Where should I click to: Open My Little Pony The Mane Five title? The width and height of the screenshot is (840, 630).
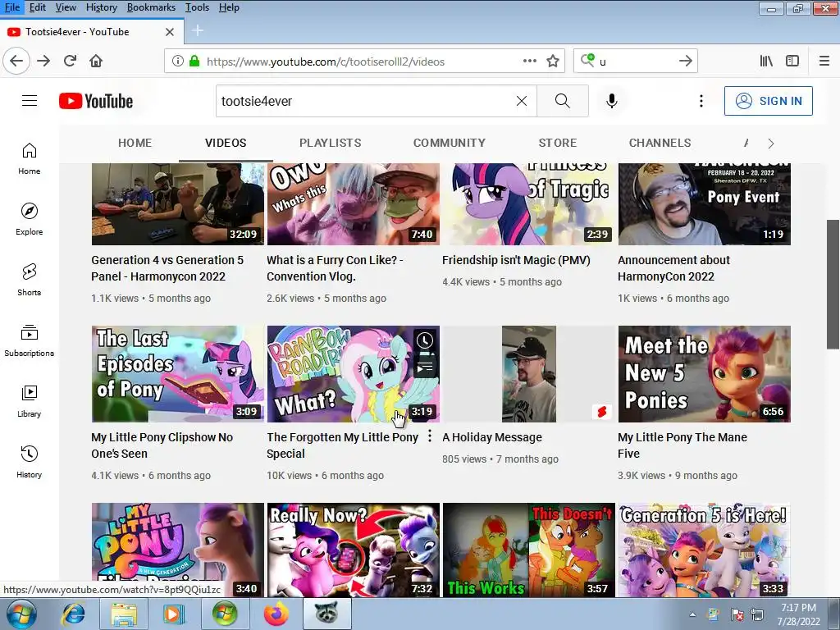[682, 445]
